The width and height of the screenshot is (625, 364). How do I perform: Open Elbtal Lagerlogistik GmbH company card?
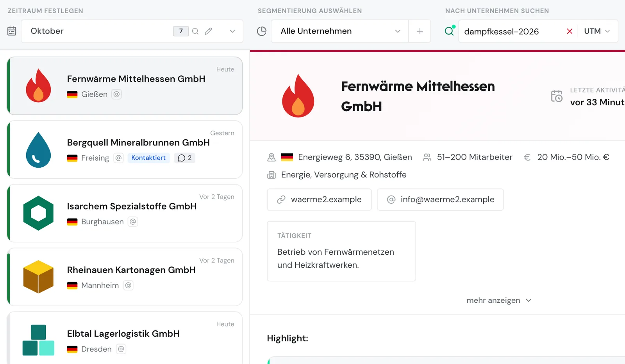pyautogui.click(x=125, y=338)
